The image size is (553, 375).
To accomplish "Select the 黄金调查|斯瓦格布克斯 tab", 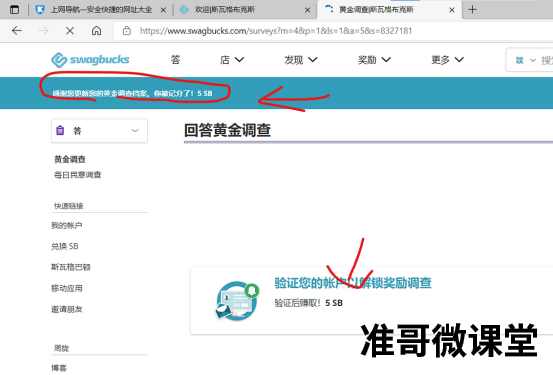I will [376, 10].
